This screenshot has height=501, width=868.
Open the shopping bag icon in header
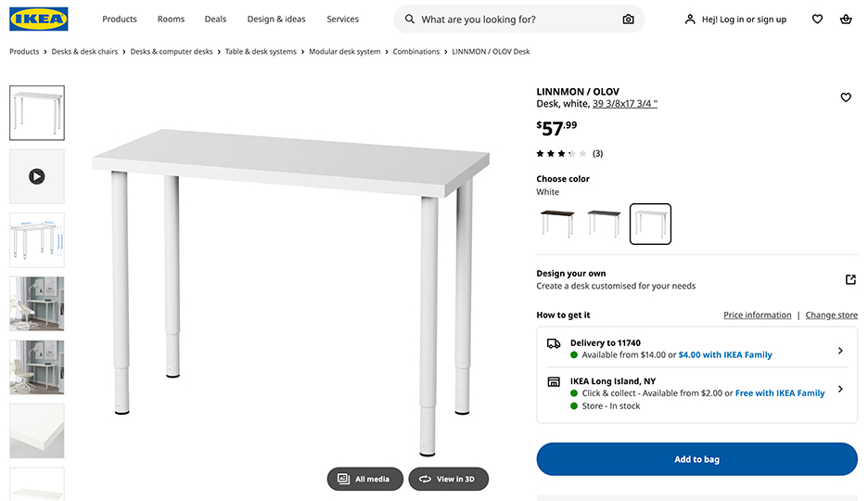(x=846, y=19)
